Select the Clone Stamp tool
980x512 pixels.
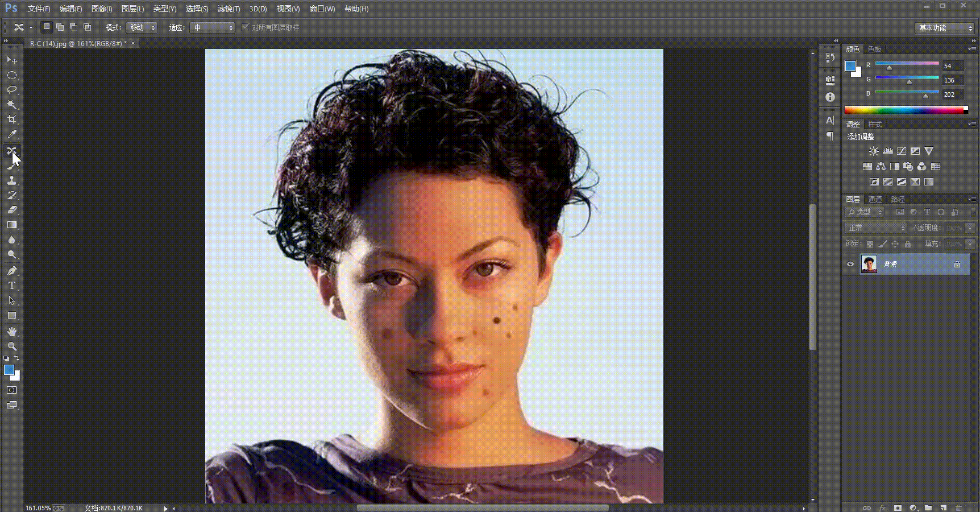coord(11,180)
